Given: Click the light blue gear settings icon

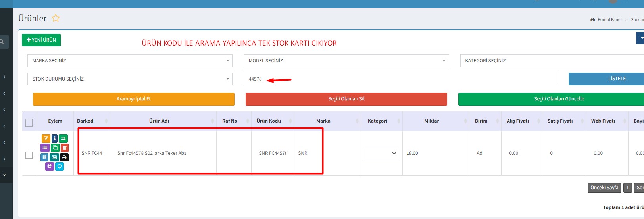Looking at the screenshot, I should click(x=60, y=166).
